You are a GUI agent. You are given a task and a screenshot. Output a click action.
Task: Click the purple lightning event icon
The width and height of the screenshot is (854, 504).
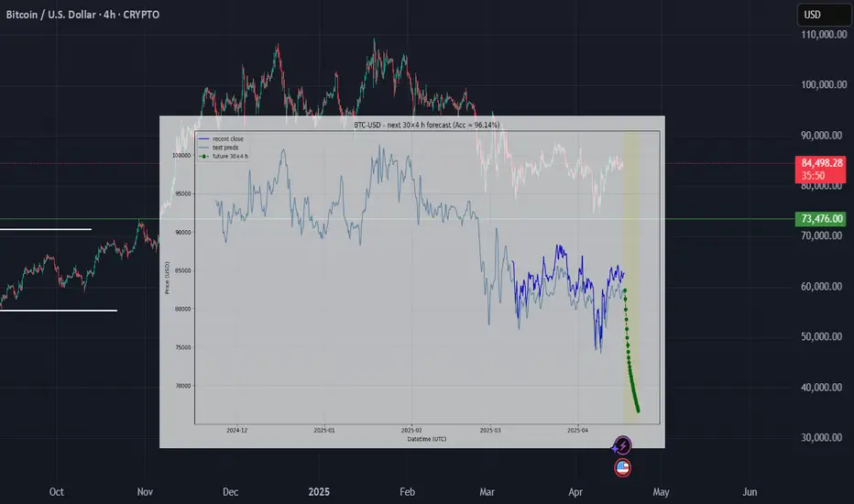[x=622, y=445]
